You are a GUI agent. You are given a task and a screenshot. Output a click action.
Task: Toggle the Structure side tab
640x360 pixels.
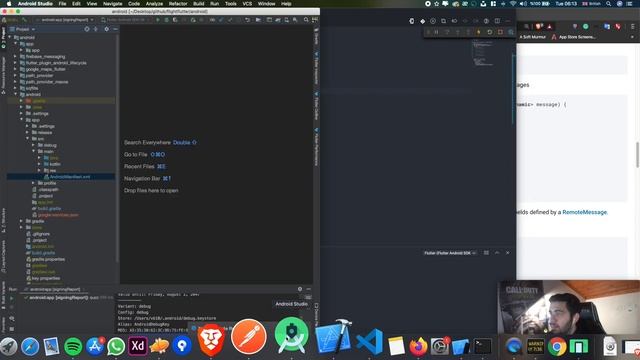click(3, 220)
